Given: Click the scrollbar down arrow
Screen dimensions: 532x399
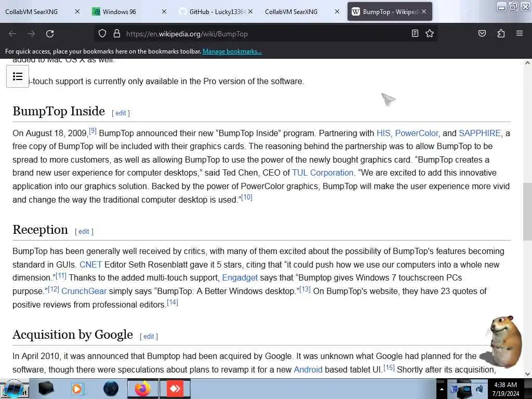Looking at the screenshot, I should click(527, 374).
